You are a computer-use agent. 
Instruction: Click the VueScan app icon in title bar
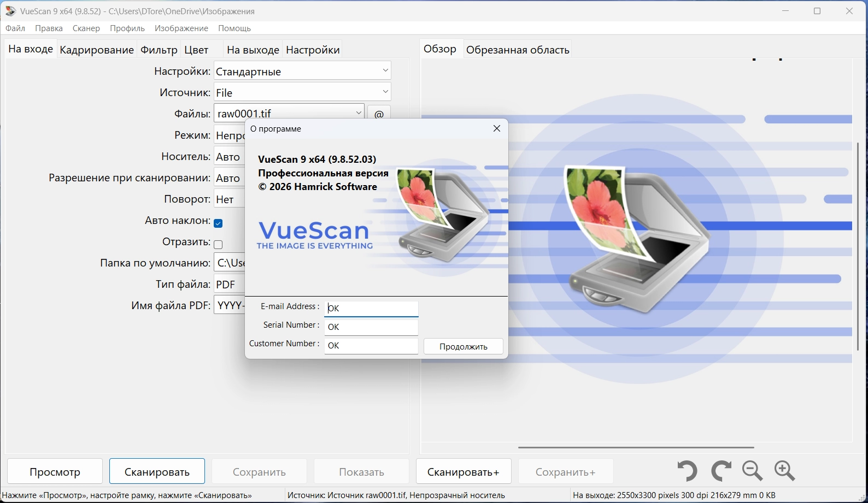click(10, 11)
